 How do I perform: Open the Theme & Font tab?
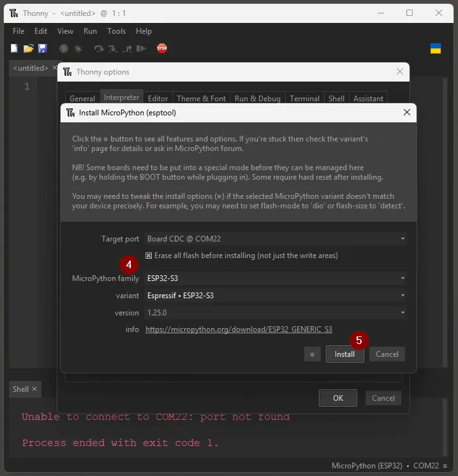201,98
